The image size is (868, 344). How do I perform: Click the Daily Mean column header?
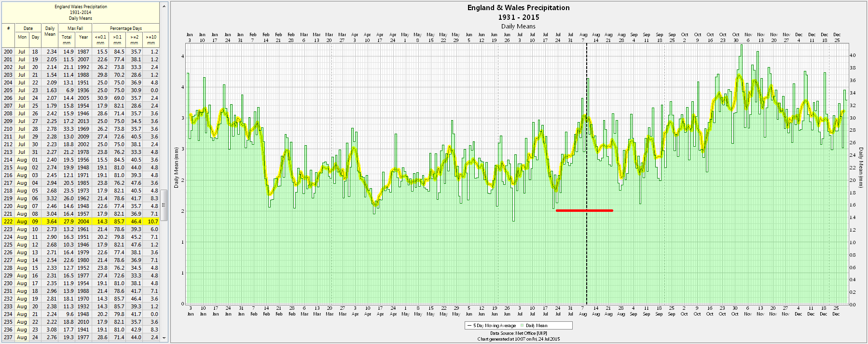tap(50, 31)
